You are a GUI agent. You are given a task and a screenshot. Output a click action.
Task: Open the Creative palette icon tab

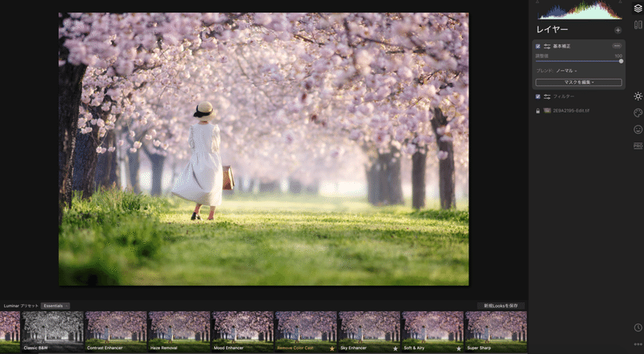click(638, 113)
